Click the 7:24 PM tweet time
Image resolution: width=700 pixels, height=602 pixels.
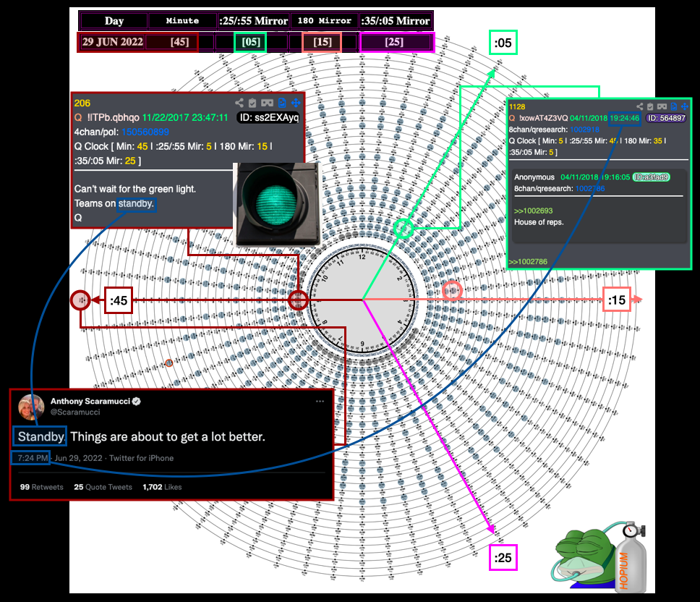(32, 458)
